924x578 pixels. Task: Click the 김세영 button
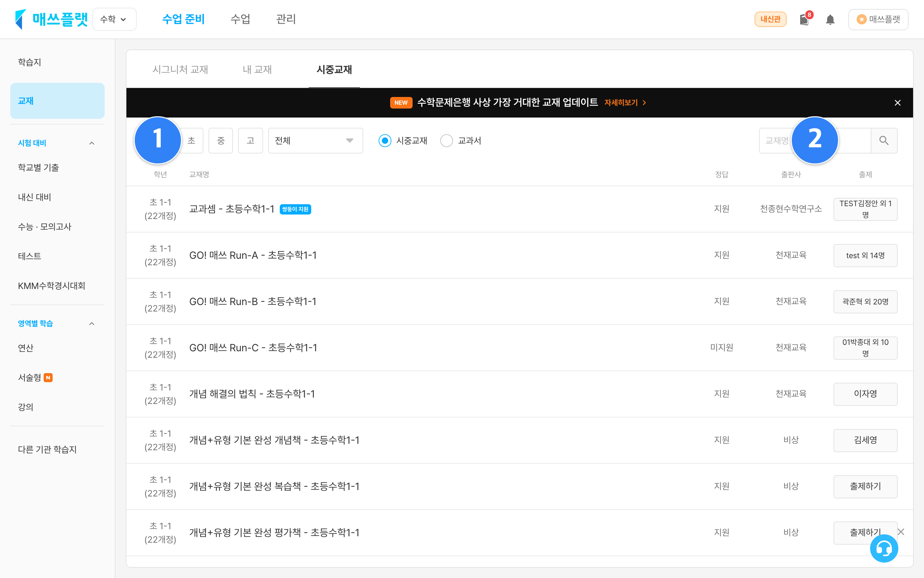865,440
